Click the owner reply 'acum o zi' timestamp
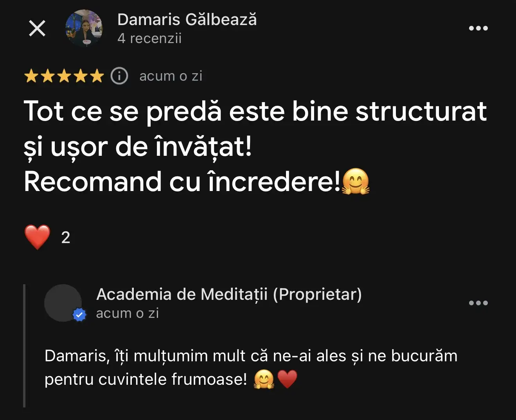The height and width of the screenshot is (420, 516). [x=128, y=313]
